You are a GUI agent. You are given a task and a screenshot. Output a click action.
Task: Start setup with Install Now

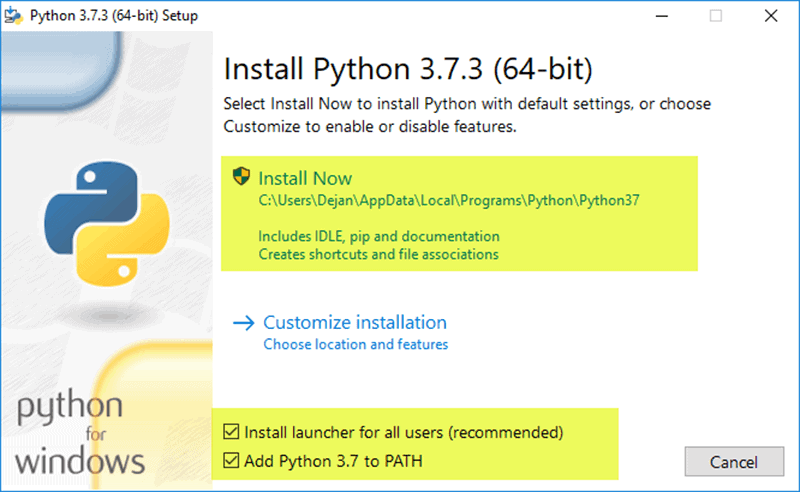tap(305, 178)
